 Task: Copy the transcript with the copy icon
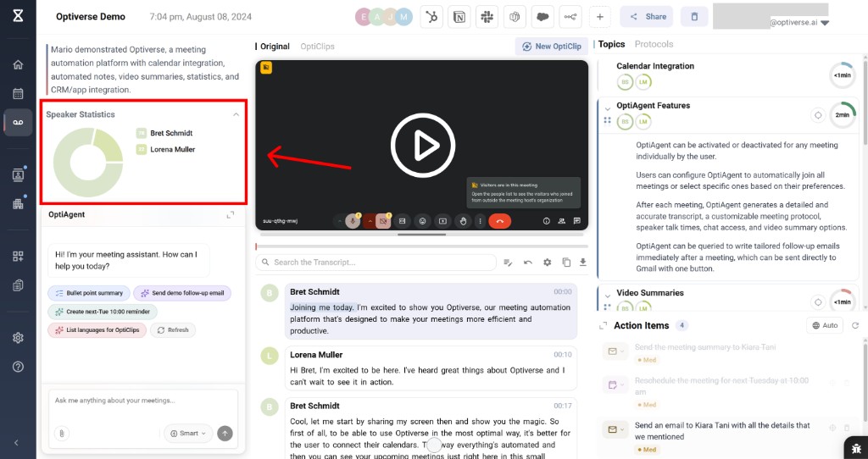click(565, 263)
